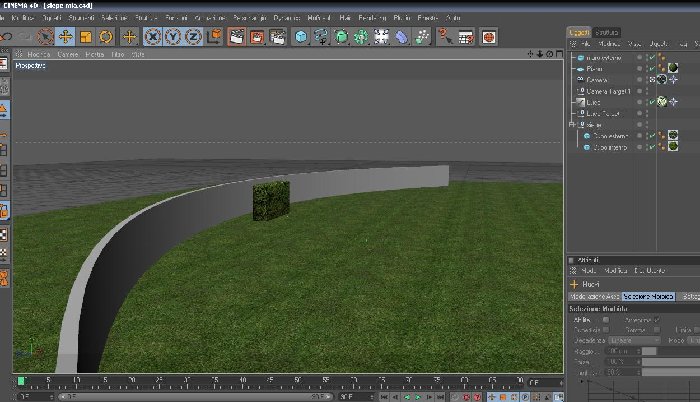700x402 pixels.
Task: Toggle the X axis lock
Action: coord(153,37)
